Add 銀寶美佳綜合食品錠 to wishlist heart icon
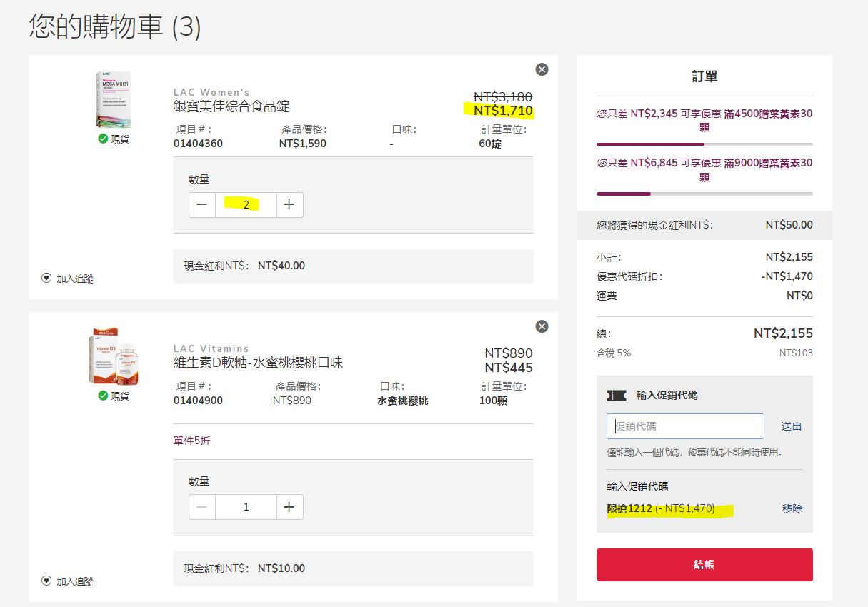The image size is (868, 607). (x=47, y=279)
